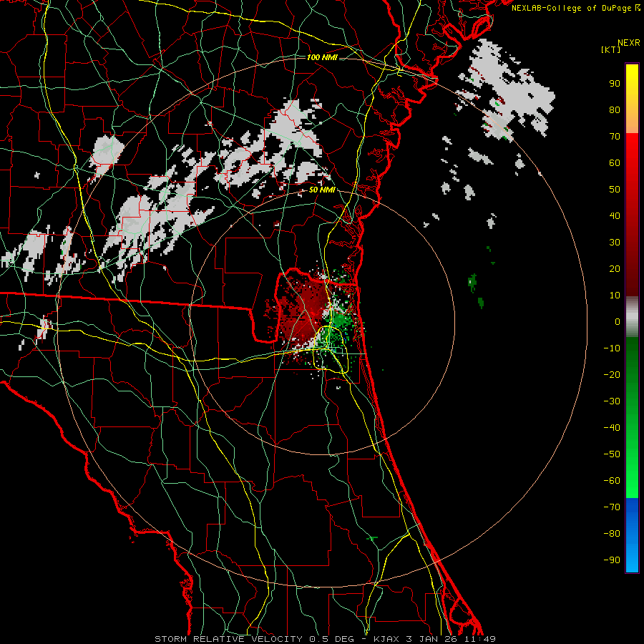Click the 50 knot scale label

[x=615, y=190]
